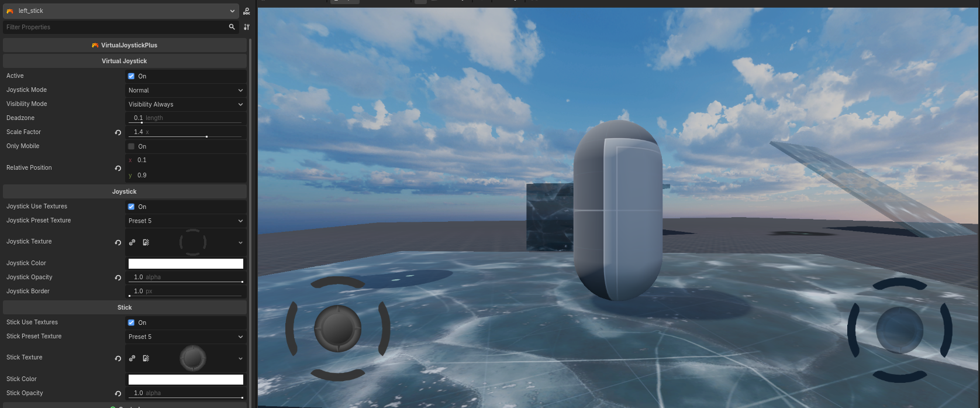Click the Stick Texture knob preview
This screenshot has width=980, height=408.
click(x=192, y=358)
